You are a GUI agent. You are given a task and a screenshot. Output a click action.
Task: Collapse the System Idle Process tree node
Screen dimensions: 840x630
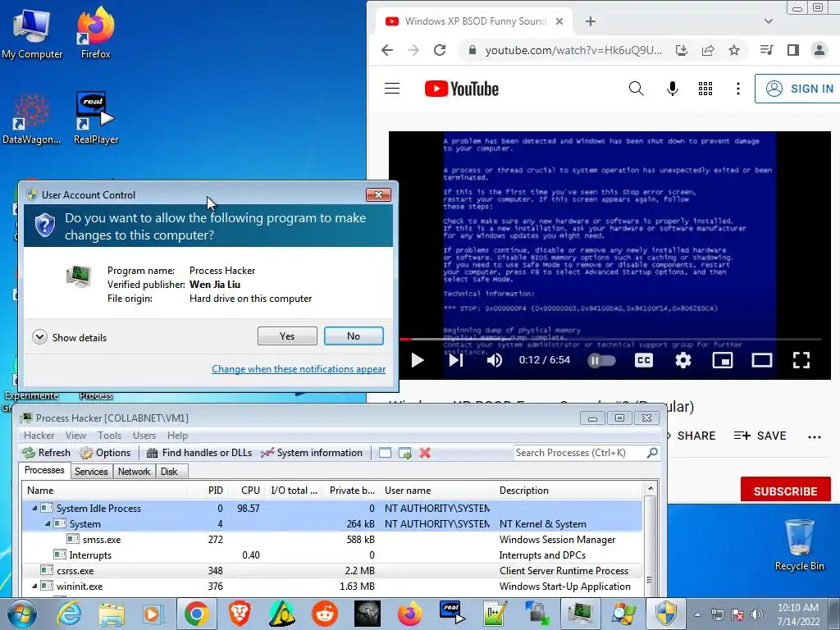pos(34,508)
